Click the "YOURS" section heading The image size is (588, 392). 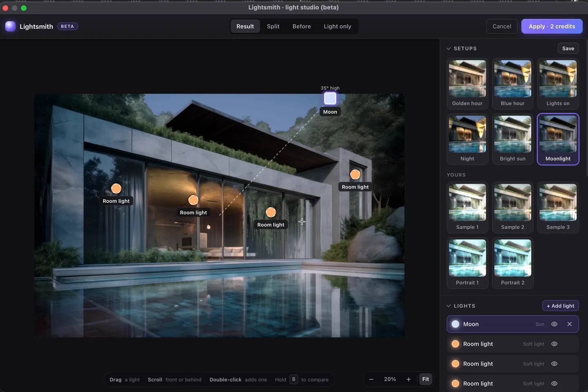[456, 175]
